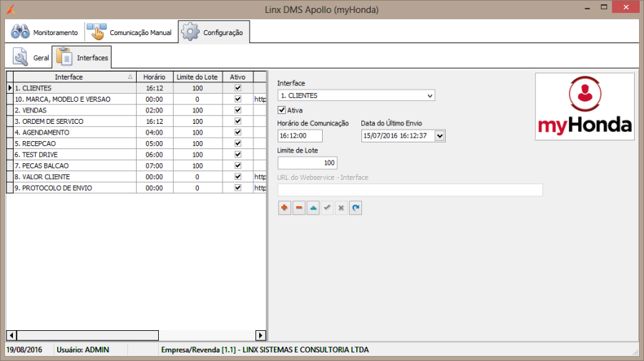This screenshot has width=644, height=361.
Task: Click the current row indicator arrow
Action: (x=10, y=88)
